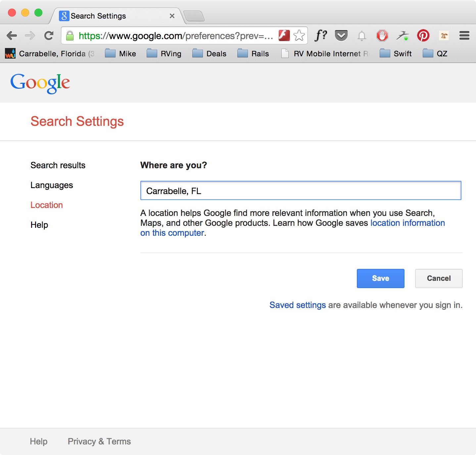Click the browser forward arrow
The width and height of the screenshot is (476, 455).
point(30,35)
